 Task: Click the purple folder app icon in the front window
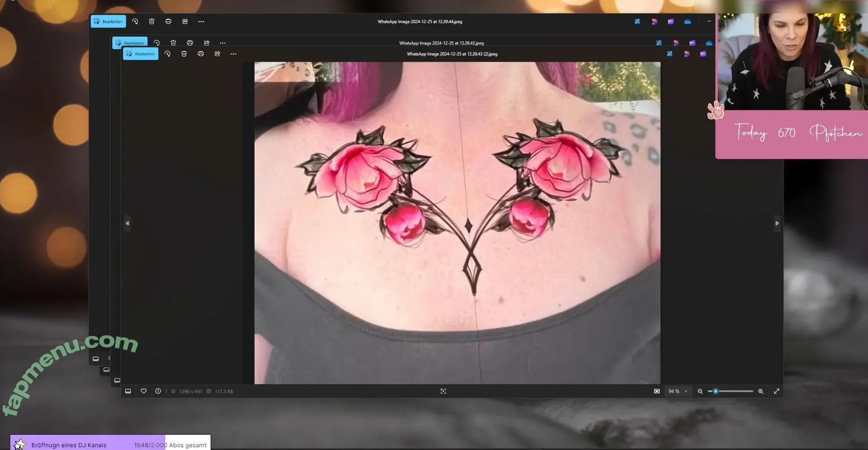[703, 54]
